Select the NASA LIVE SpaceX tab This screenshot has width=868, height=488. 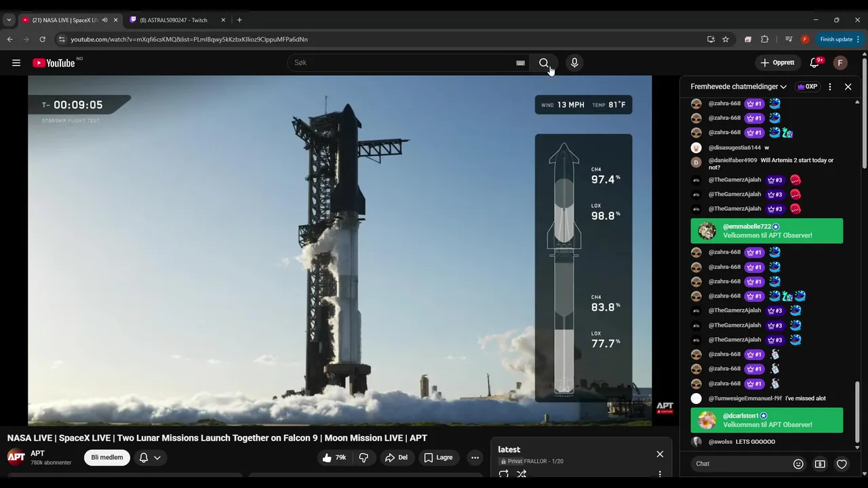click(64, 20)
